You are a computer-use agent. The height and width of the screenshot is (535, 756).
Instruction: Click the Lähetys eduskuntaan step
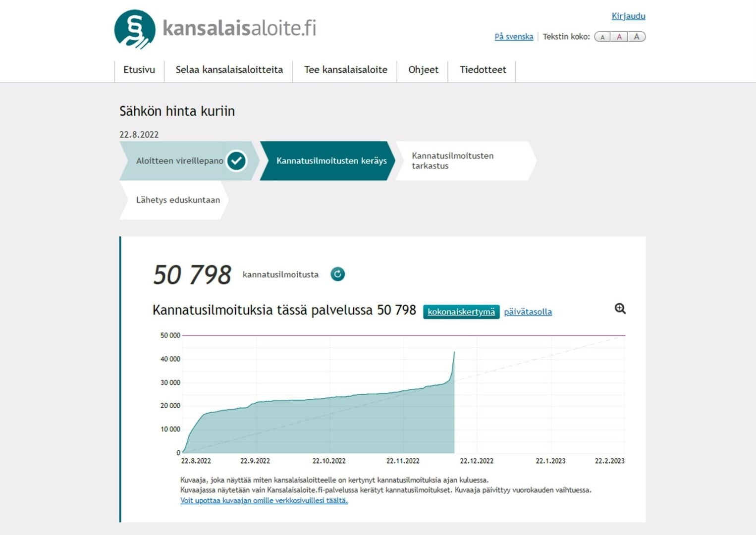point(177,200)
